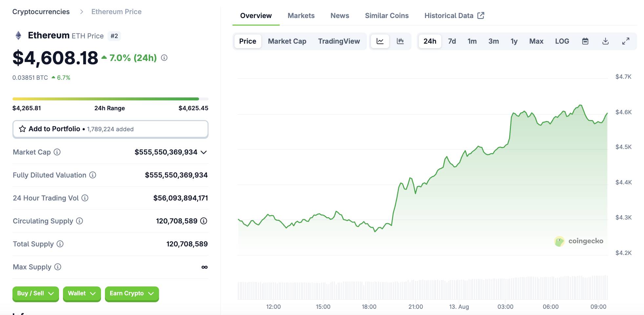This screenshot has width=644, height=315.
Task: Click the $4,608.18 price text
Action: click(55, 58)
